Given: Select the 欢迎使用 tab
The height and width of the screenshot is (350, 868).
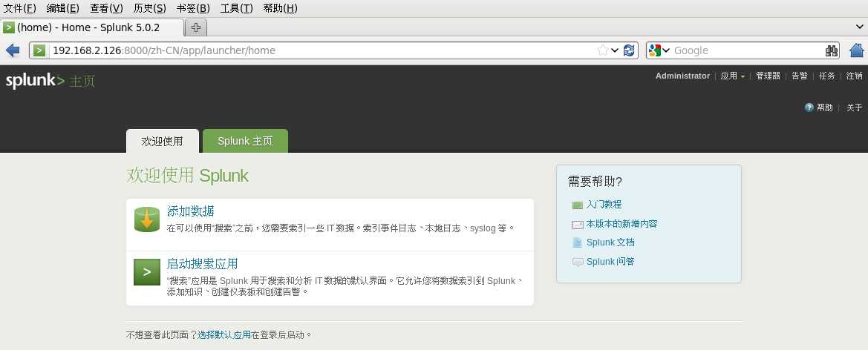Looking at the screenshot, I should pyautogui.click(x=162, y=141).
